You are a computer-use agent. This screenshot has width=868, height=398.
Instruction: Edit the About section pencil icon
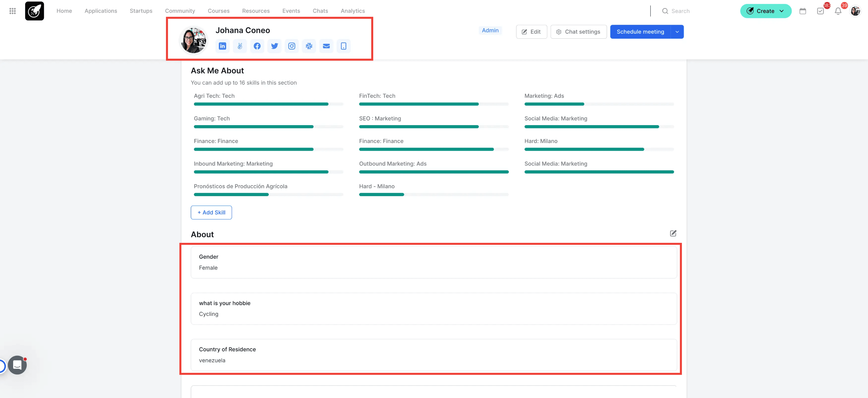point(673,233)
